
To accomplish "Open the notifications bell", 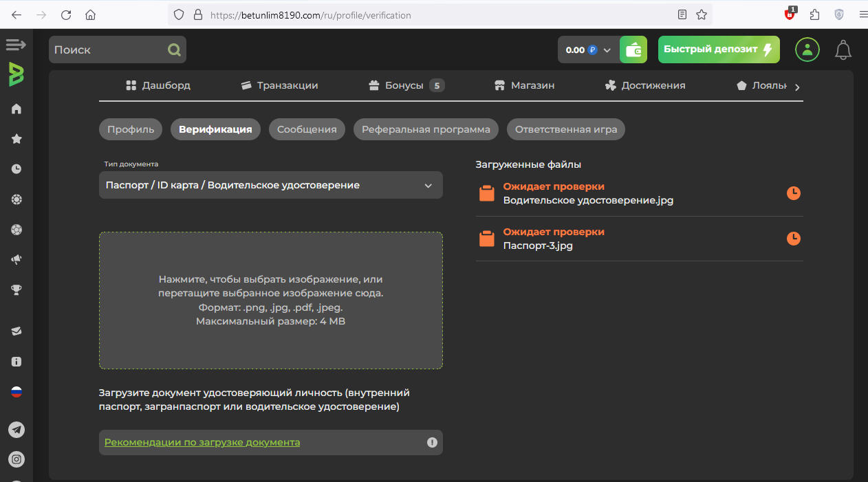I will (843, 50).
